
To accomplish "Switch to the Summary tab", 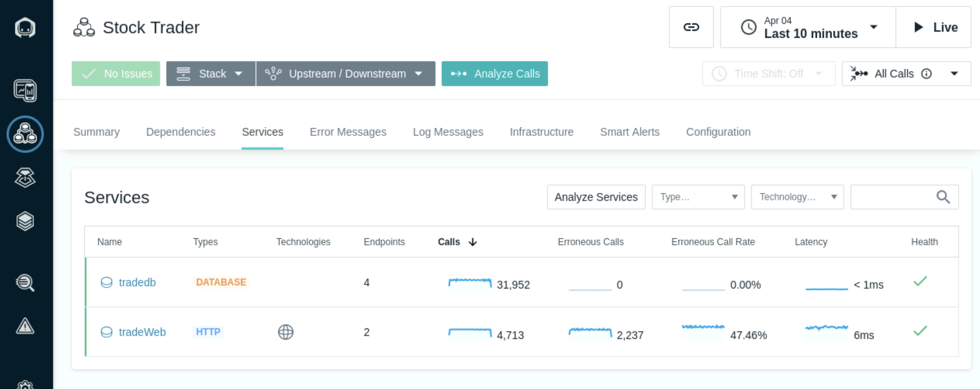I will 96,132.
